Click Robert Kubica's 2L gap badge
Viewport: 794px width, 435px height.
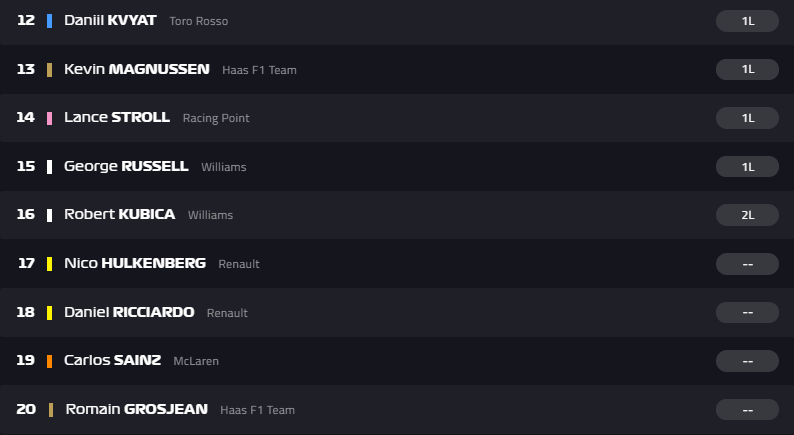click(747, 215)
